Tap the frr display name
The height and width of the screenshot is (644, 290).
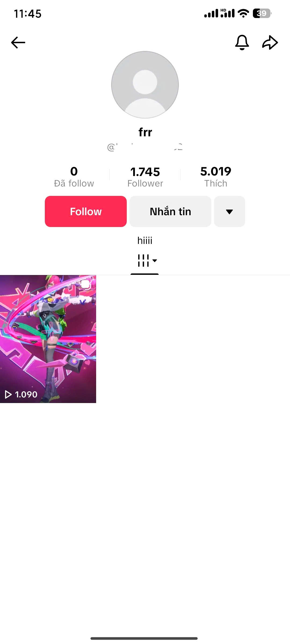click(145, 132)
